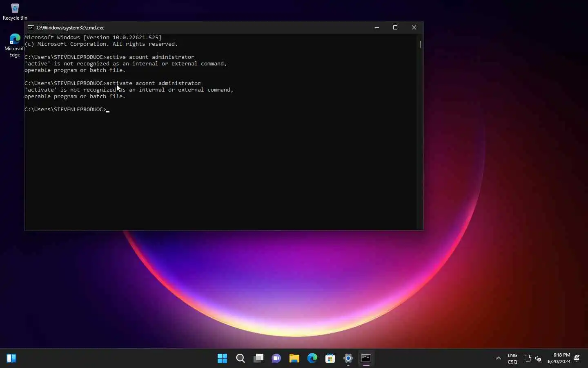The height and width of the screenshot is (368, 588).
Task: Open Microsoft Store from the taskbar
Action: coord(330,359)
